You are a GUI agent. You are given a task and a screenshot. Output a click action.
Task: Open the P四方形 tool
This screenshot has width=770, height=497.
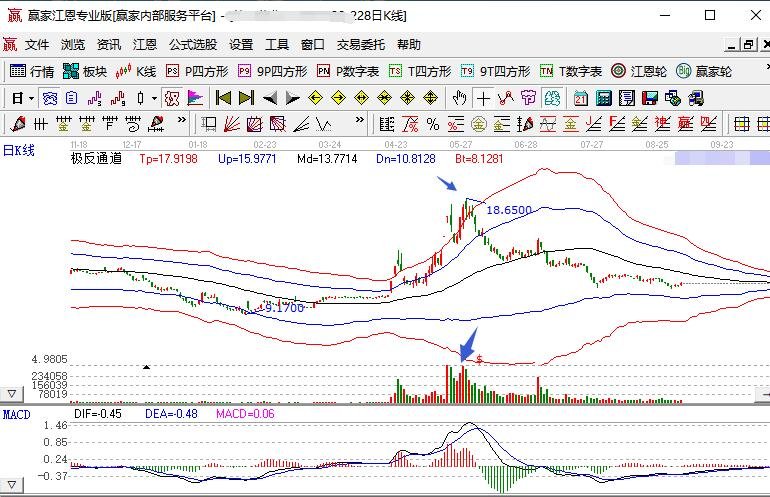tap(197, 72)
